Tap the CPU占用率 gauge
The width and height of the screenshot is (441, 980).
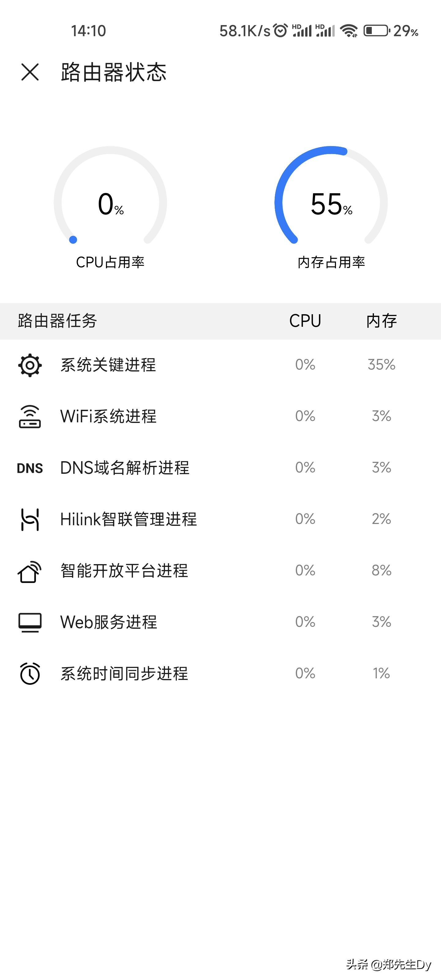pos(110,205)
